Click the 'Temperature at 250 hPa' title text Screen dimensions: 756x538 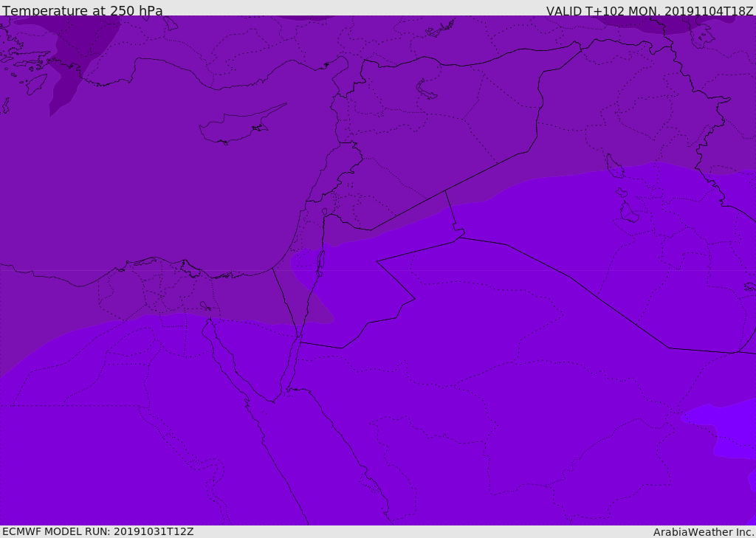[83, 10]
